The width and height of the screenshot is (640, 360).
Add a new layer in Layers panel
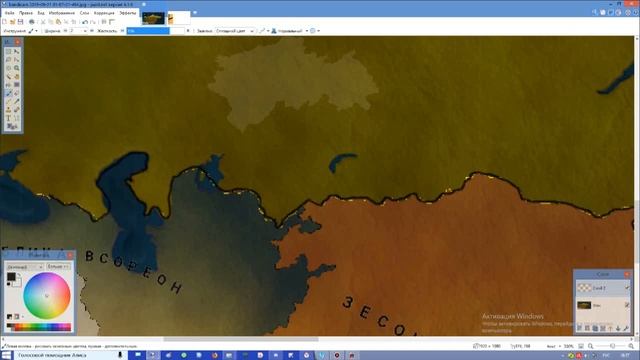pos(579,328)
